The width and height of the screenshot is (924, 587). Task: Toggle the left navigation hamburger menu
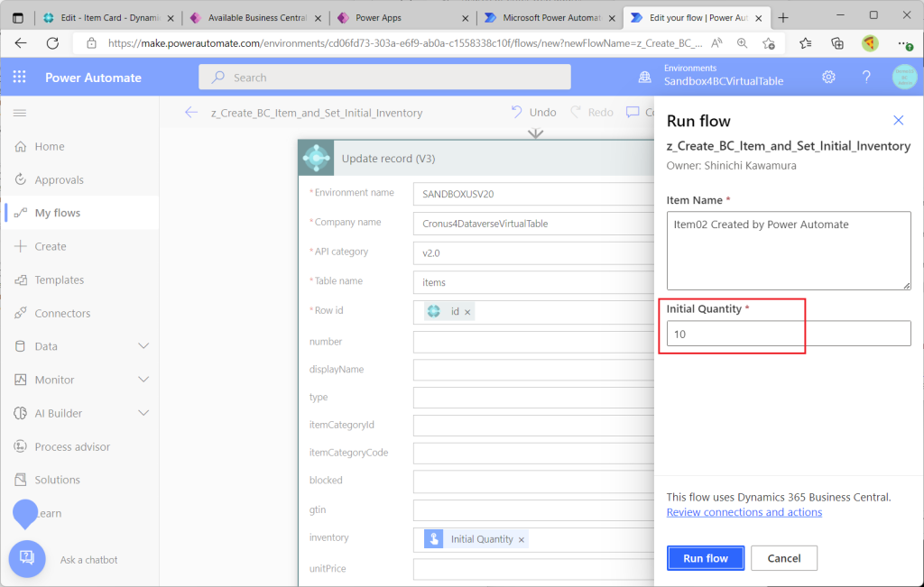[x=20, y=113]
